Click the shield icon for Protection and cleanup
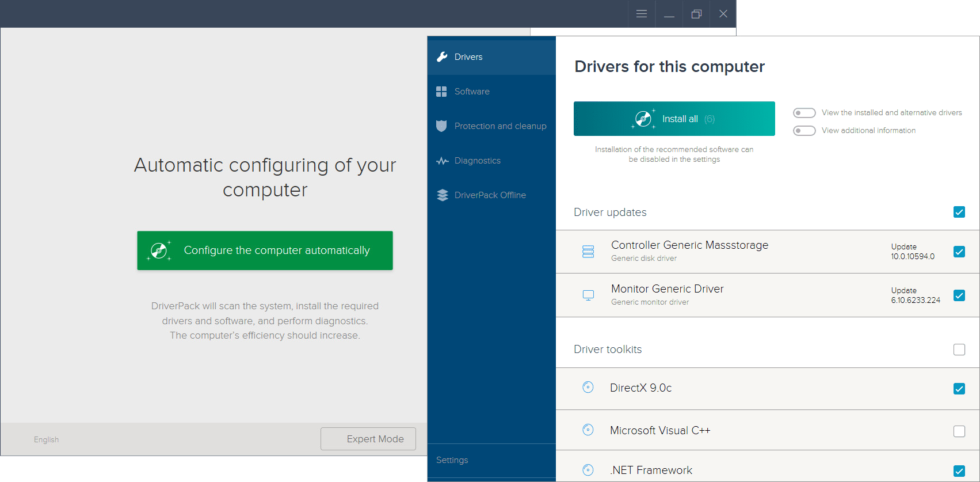This screenshot has width=980, height=482. (441, 126)
